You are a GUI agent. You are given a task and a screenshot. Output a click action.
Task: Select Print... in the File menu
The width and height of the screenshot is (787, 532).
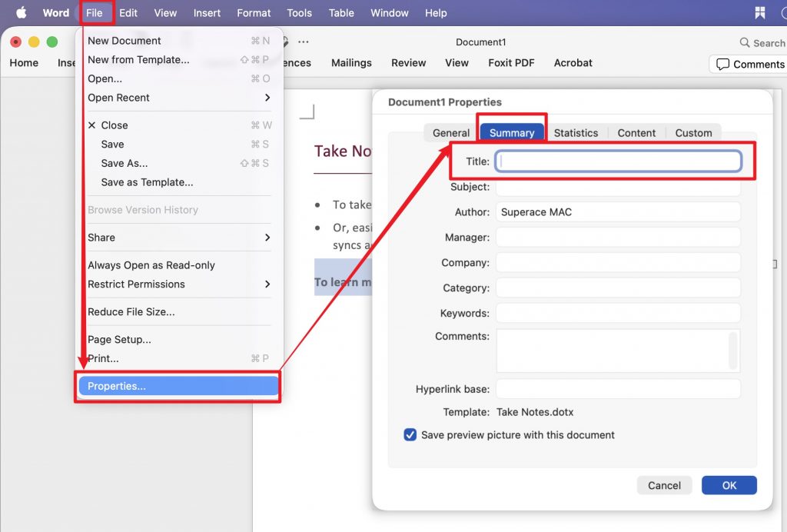click(178, 358)
